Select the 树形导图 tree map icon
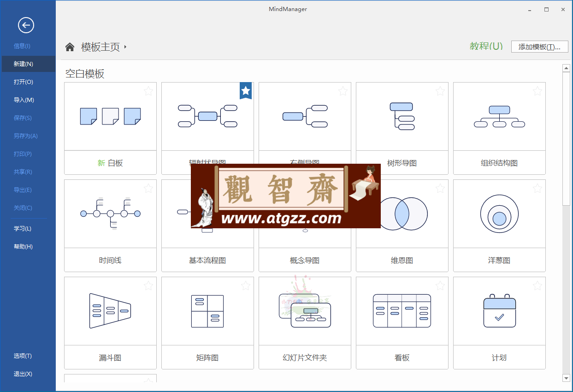This screenshot has width=573, height=392. pos(402,116)
